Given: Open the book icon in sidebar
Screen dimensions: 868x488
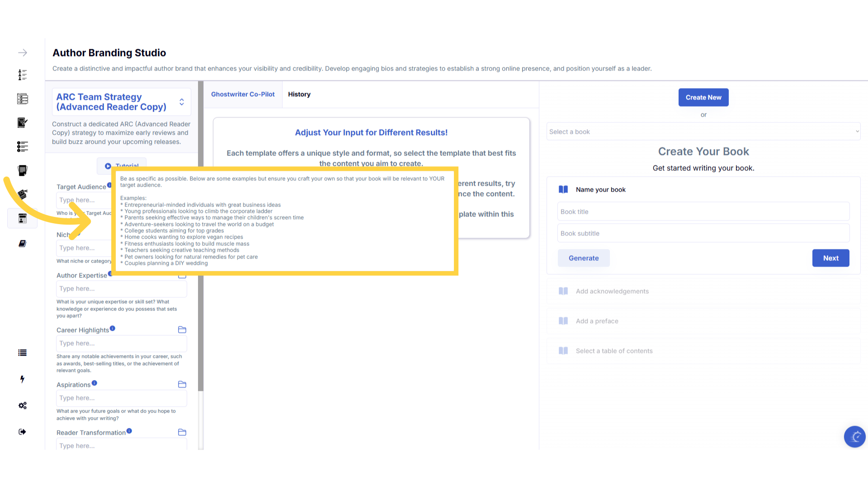Looking at the screenshot, I should [x=23, y=244].
